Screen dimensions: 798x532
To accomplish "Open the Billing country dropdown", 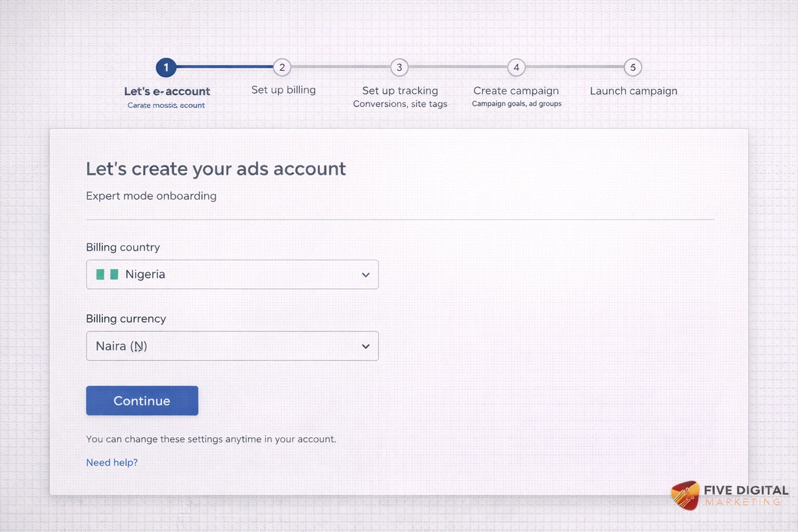I will point(232,274).
